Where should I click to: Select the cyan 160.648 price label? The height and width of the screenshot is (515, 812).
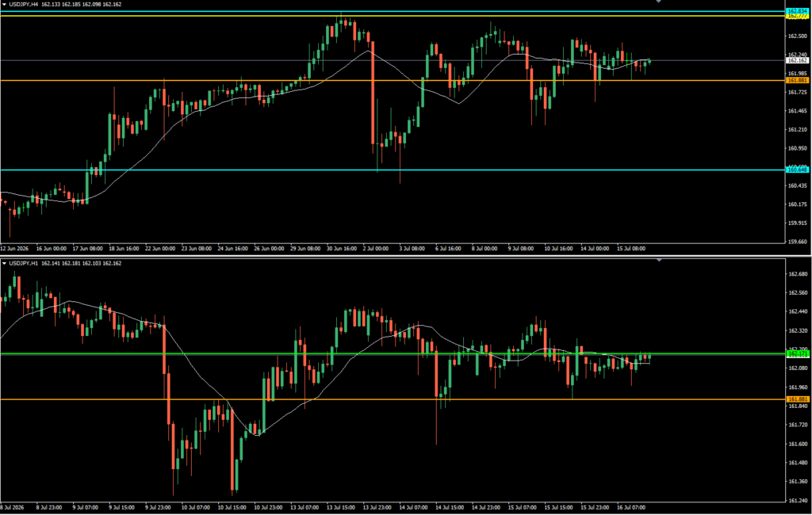(x=798, y=170)
